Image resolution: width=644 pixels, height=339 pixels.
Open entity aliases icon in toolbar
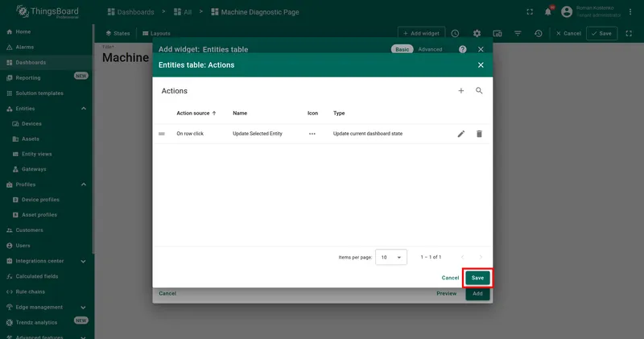pos(497,33)
